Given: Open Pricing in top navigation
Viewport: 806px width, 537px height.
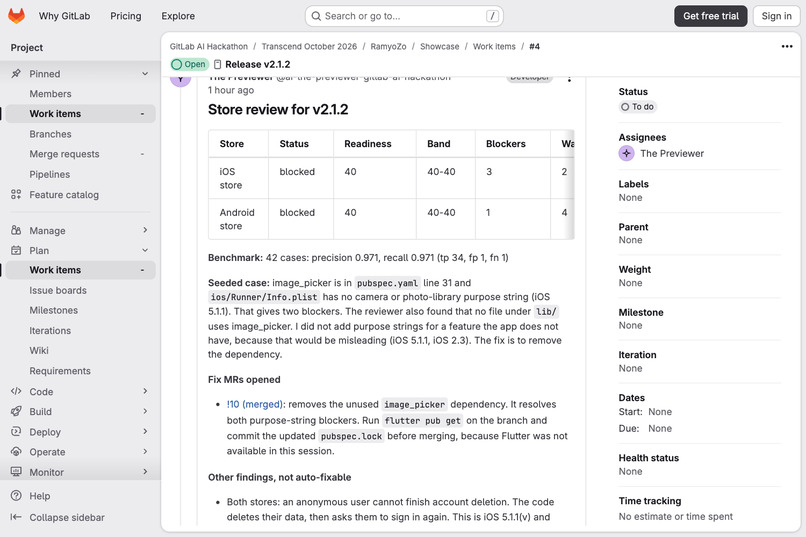Looking at the screenshot, I should click(x=125, y=16).
